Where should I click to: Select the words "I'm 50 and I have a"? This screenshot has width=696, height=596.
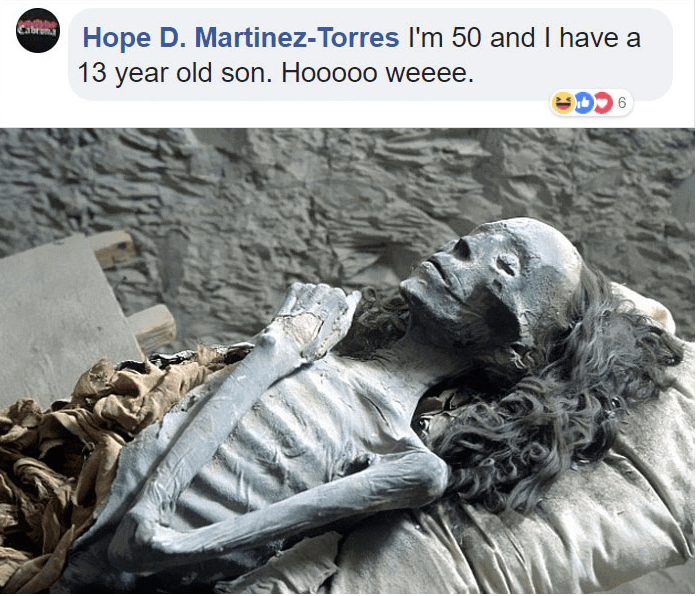[x=524, y=37]
